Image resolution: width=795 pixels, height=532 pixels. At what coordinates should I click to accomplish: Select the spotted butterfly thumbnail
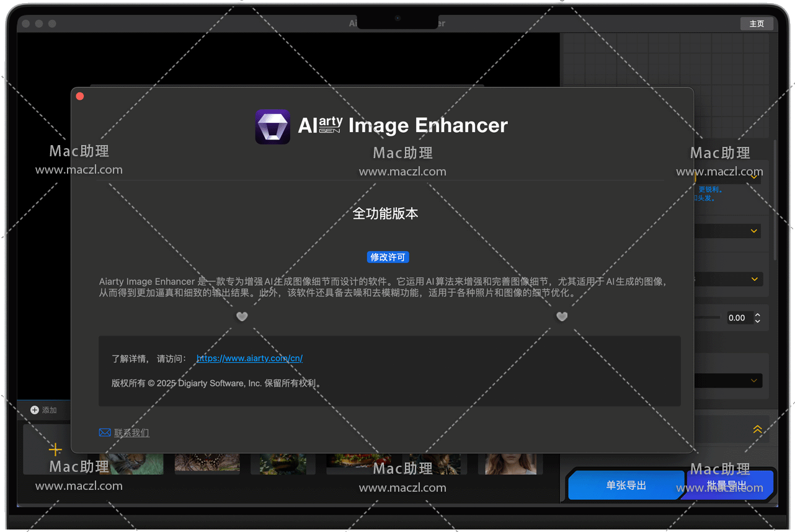point(207,463)
